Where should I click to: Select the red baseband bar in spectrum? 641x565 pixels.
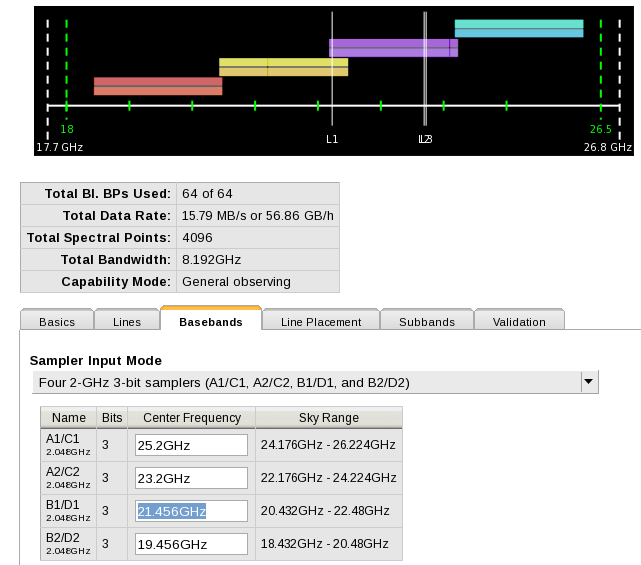[x=158, y=86]
